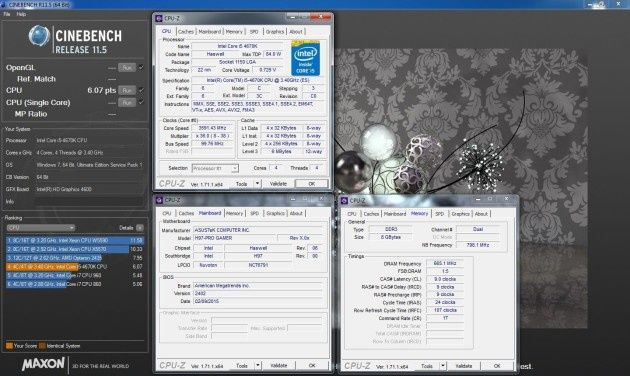Select the Graphics tab in the CPU-Z Memory window

pyautogui.click(x=460, y=214)
